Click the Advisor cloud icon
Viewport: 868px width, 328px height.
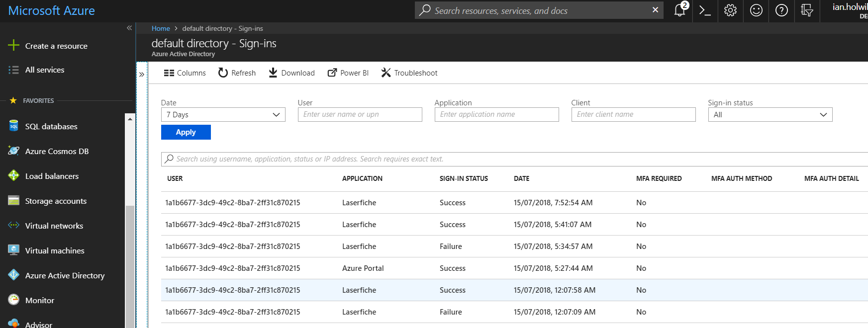(x=13, y=324)
